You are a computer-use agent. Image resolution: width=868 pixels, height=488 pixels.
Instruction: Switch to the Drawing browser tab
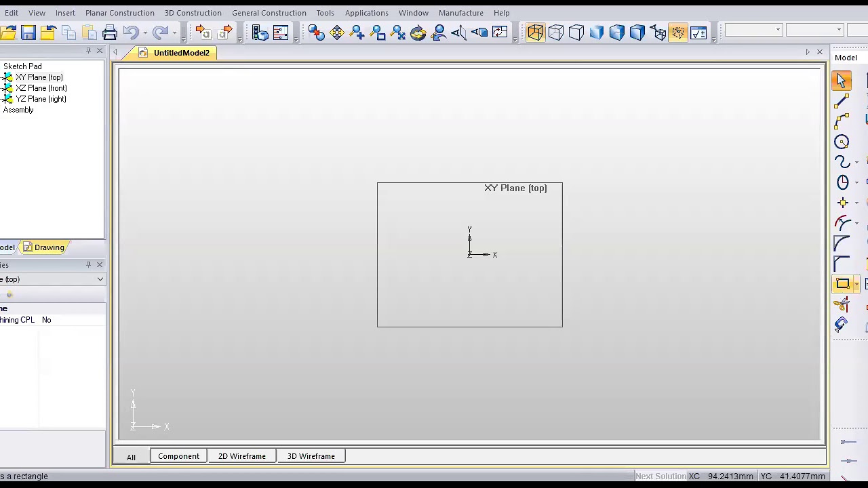[x=44, y=247]
